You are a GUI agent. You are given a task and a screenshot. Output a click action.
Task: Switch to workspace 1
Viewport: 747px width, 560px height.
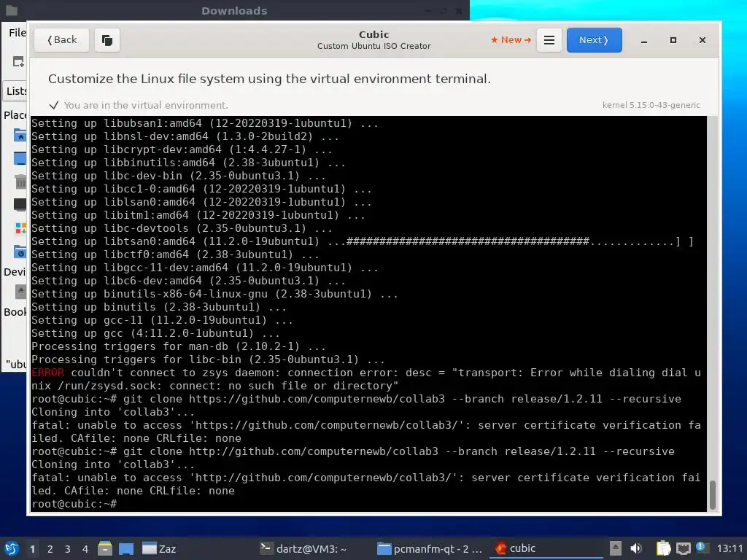[32, 549]
